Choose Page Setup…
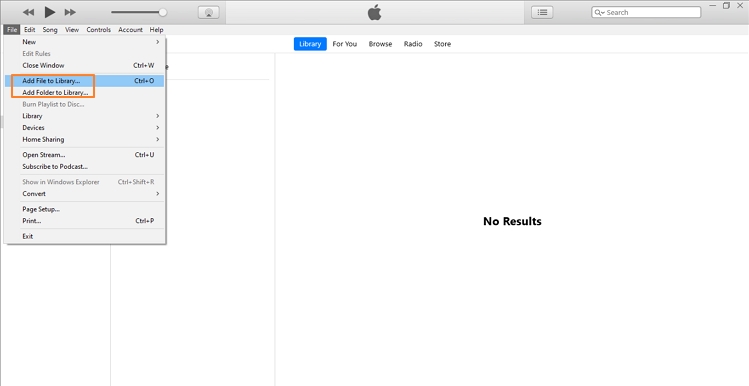Screen dimensions: 749x386 pos(85,209)
